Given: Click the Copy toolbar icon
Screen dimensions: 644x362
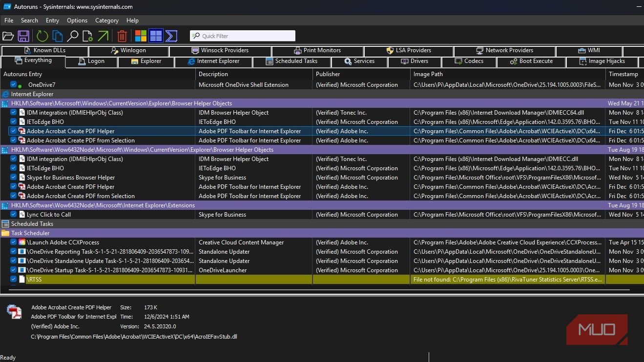Looking at the screenshot, I should (58, 36).
